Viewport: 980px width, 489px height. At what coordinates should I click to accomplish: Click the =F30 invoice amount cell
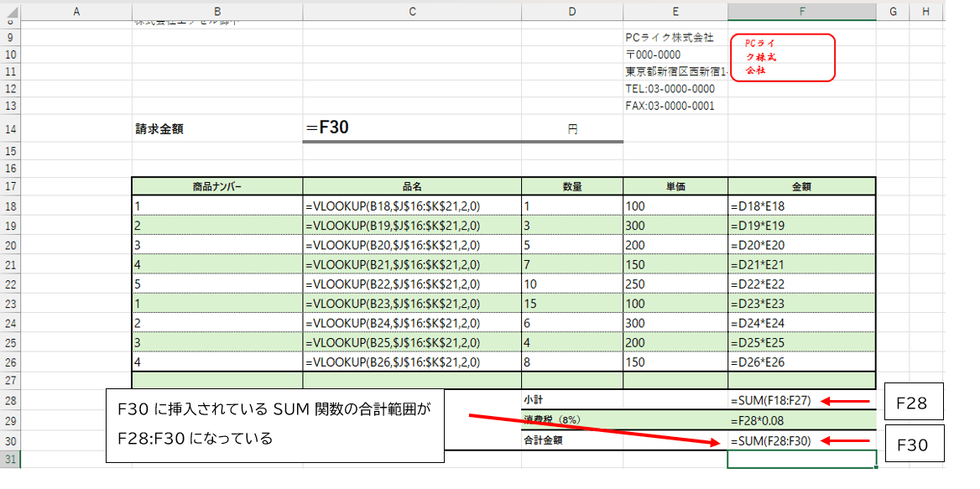point(412,128)
